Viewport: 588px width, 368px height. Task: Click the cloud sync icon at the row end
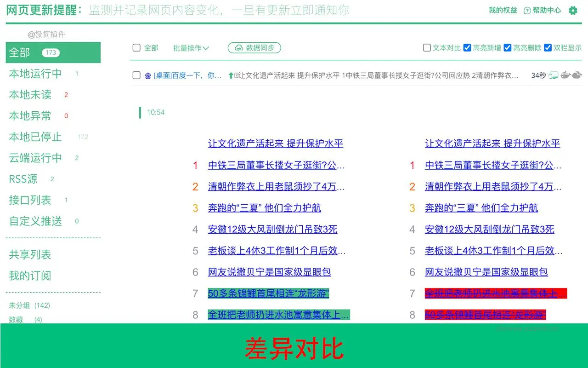click(x=577, y=75)
